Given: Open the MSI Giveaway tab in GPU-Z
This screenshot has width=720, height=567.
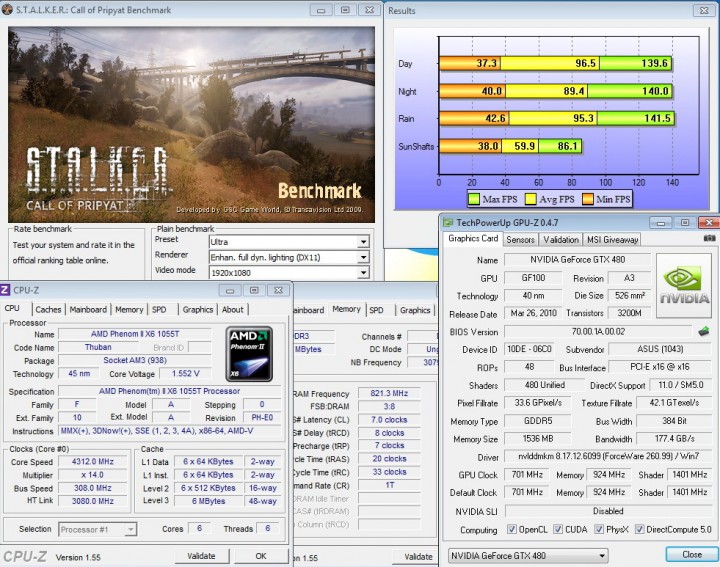Looking at the screenshot, I should click(613, 240).
